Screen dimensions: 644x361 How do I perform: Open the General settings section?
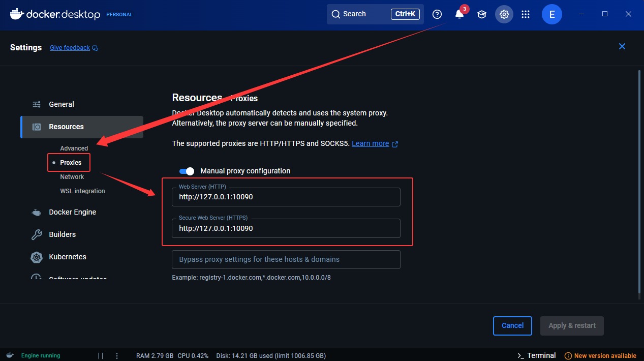62,104
